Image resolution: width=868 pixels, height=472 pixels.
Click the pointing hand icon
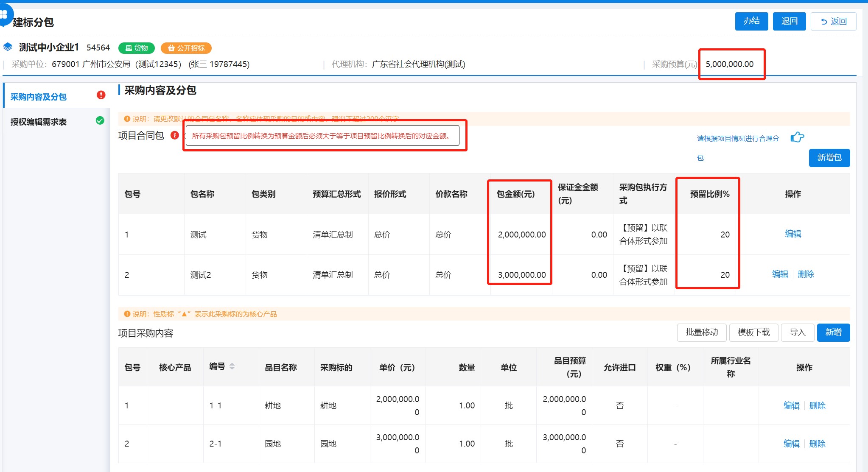click(797, 137)
